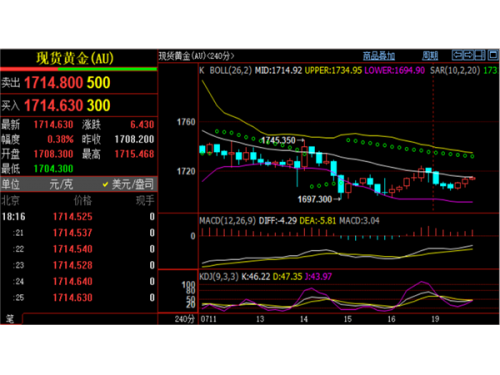
Task: Click the 240分 period label at bottom
Action: (185, 319)
